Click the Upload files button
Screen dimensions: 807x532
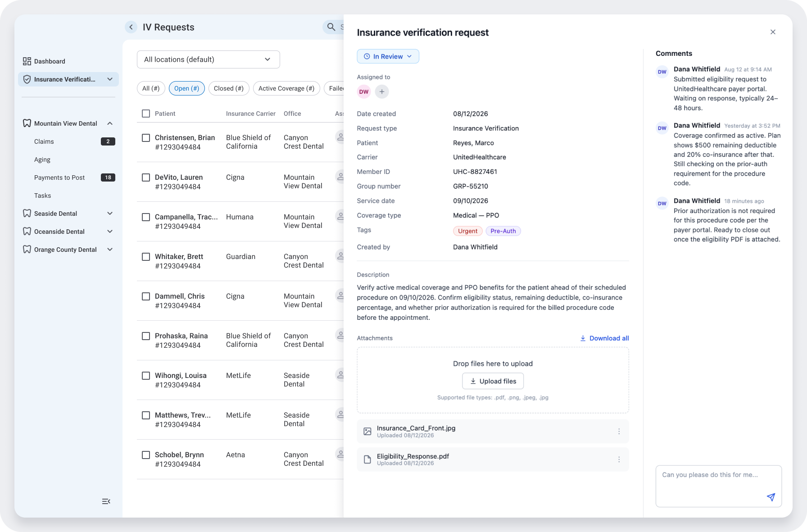pos(493,381)
